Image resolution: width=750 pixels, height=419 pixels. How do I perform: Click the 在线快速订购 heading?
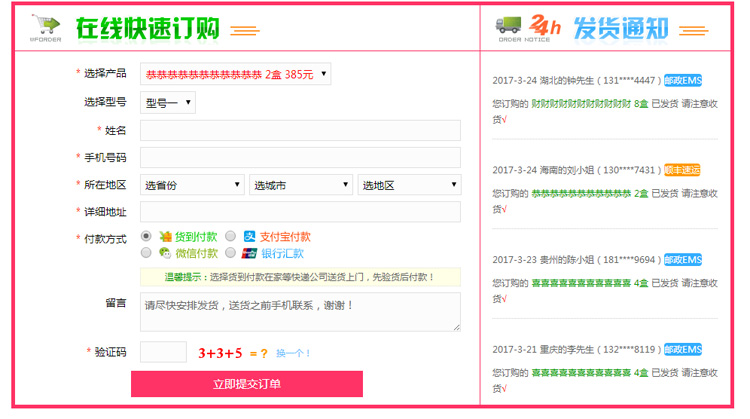[148, 28]
